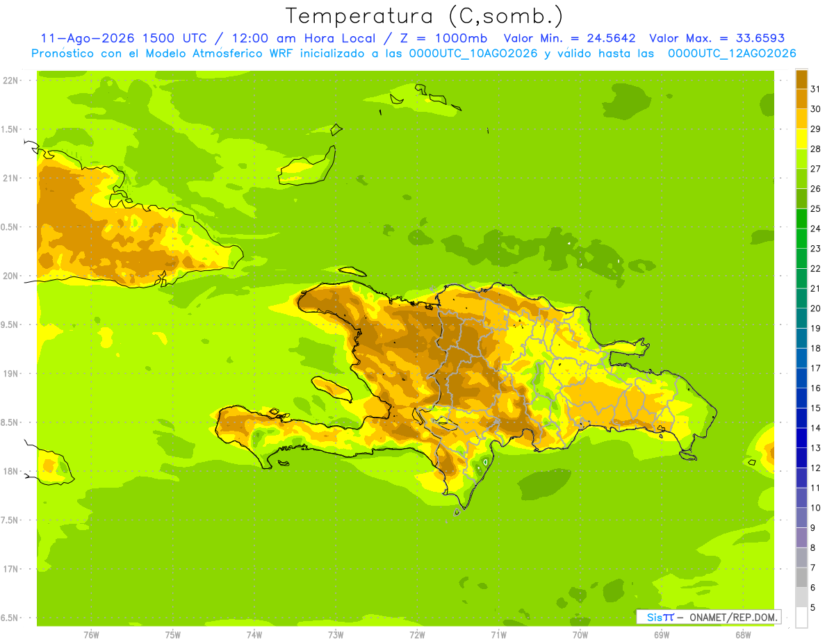Image resolution: width=834 pixels, height=644 pixels.
Task: Click the '20N' latitude axis label
Action: click(x=10, y=276)
